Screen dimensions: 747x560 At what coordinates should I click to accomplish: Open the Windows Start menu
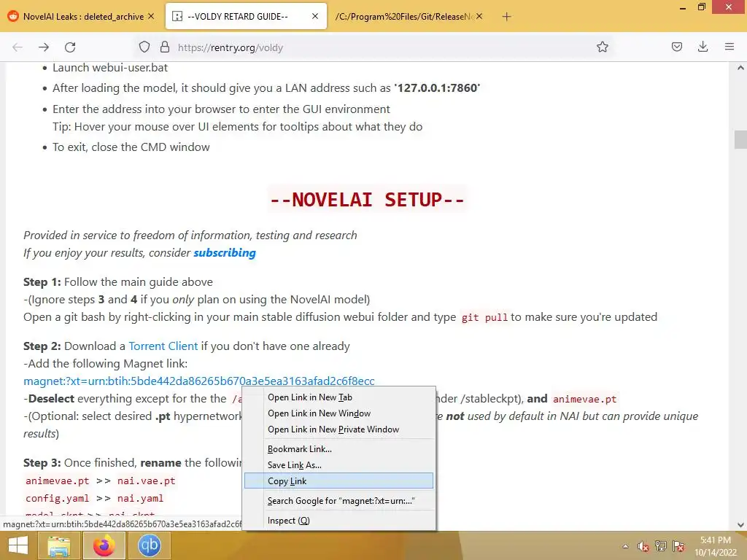pos(18,545)
